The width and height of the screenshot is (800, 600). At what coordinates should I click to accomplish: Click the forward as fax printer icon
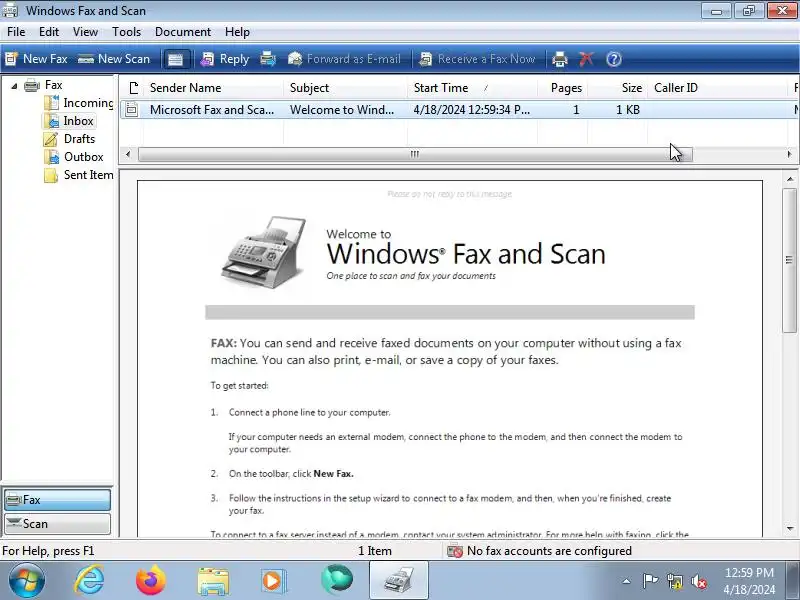click(x=268, y=59)
